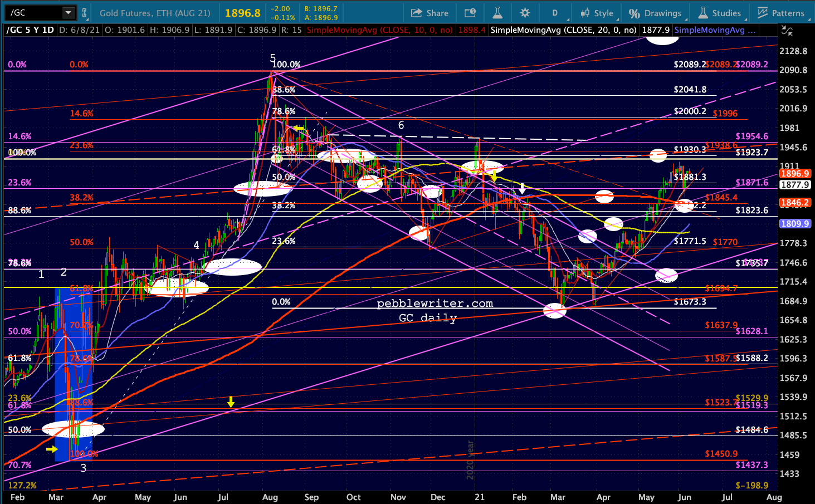Select the $-198.9 level label
Image resolution: width=815 pixels, height=504 pixels.
751,486
